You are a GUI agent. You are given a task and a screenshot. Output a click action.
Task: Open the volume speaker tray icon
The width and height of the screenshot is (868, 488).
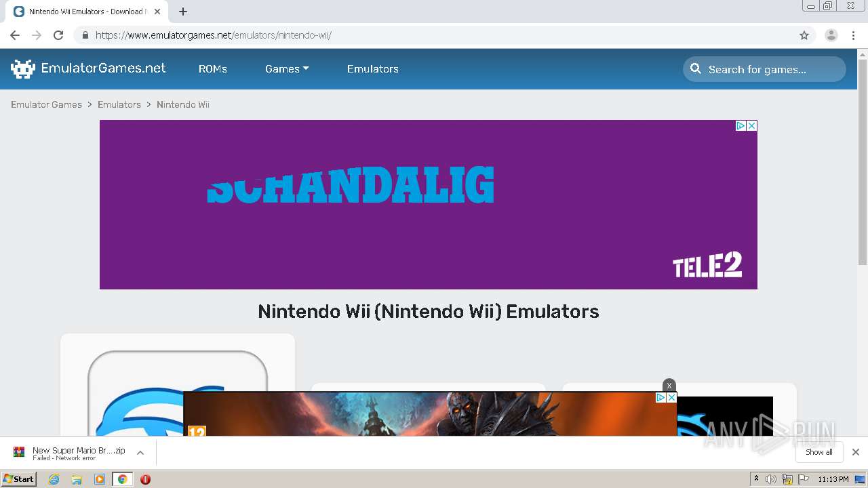(771, 479)
